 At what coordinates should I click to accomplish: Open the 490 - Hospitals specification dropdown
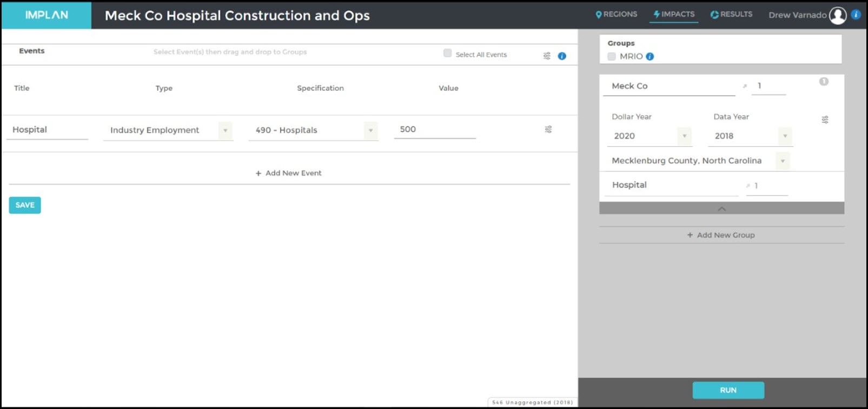tap(313, 130)
